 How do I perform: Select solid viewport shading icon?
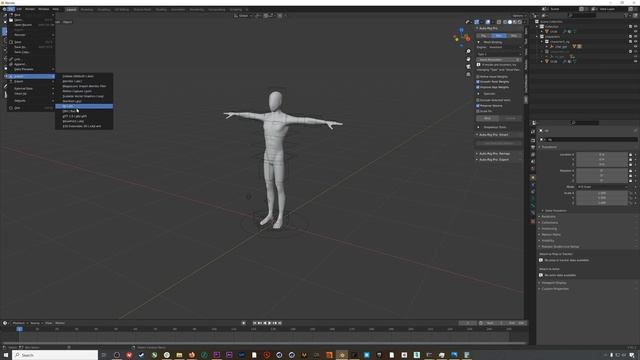(x=510, y=22)
